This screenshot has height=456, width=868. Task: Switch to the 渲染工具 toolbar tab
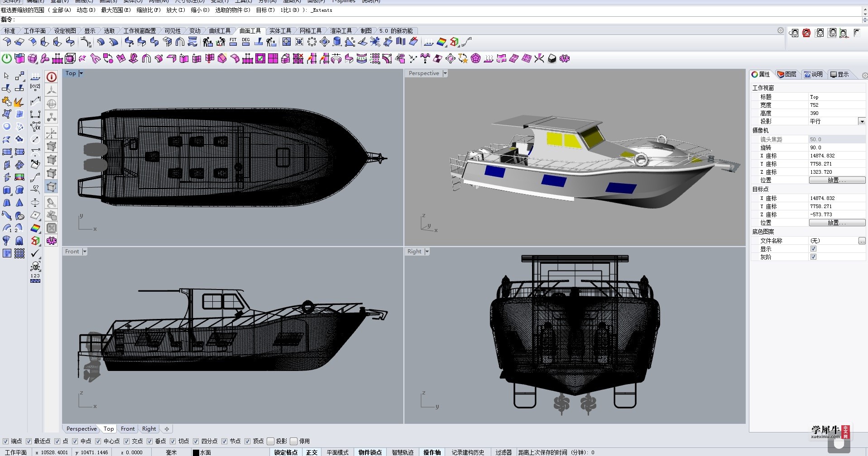tap(341, 31)
